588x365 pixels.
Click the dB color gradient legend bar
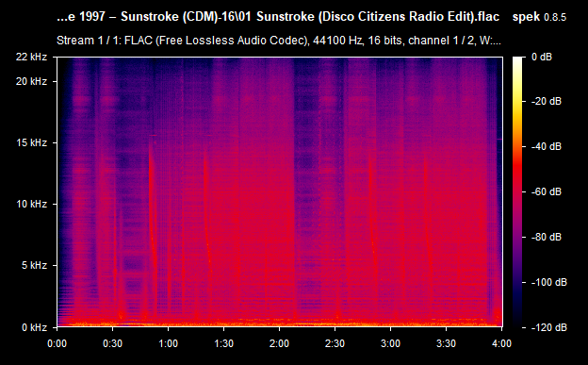517,191
